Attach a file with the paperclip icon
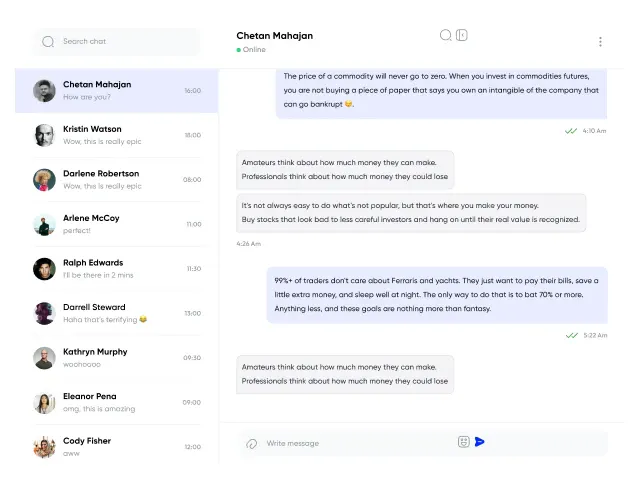The height and width of the screenshot is (480, 640). point(251,444)
